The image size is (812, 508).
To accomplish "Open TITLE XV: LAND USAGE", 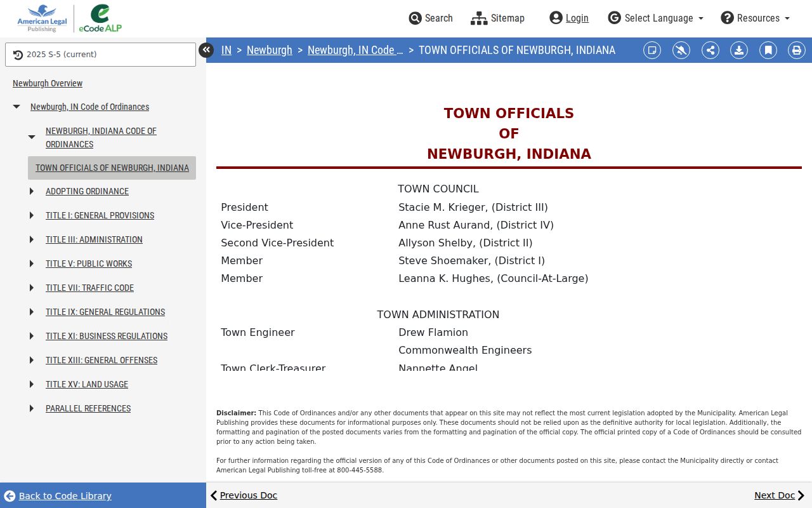I will click(x=87, y=384).
